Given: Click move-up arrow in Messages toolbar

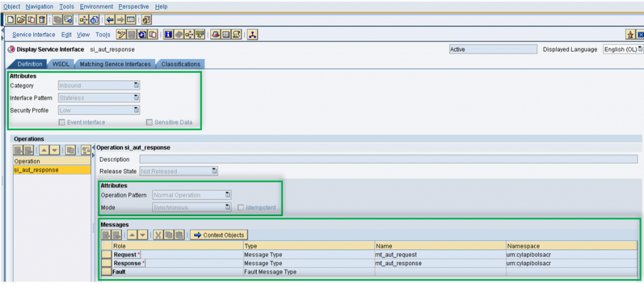Looking at the screenshot, I should pyautogui.click(x=132, y=235).
